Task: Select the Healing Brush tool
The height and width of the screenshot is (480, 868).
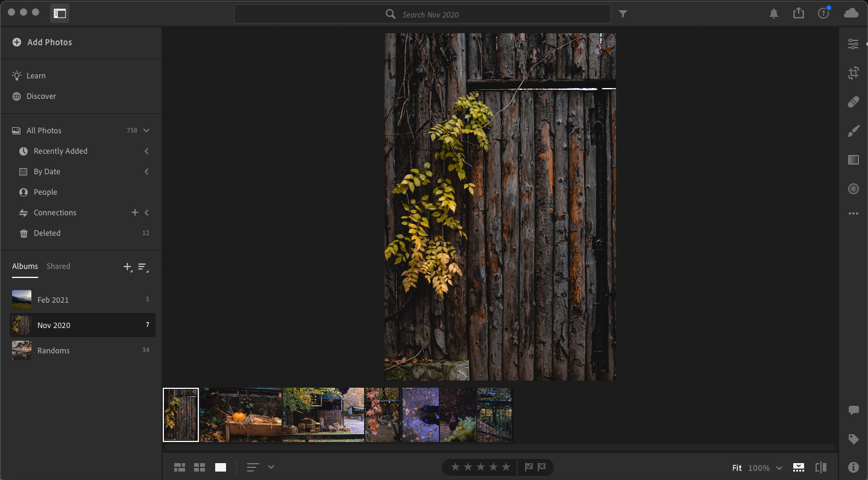Action: pos(853,102)
